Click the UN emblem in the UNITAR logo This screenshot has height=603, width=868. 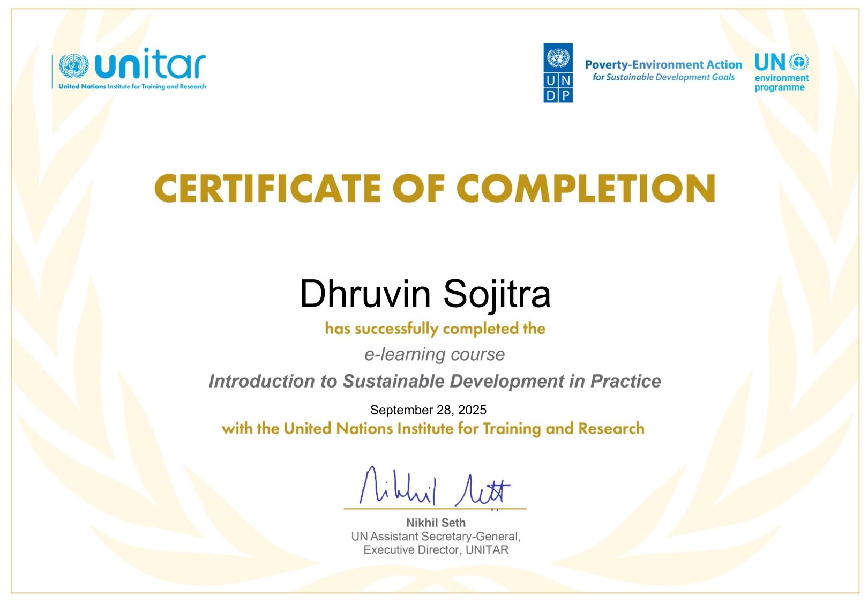click(x=73, y=66)
